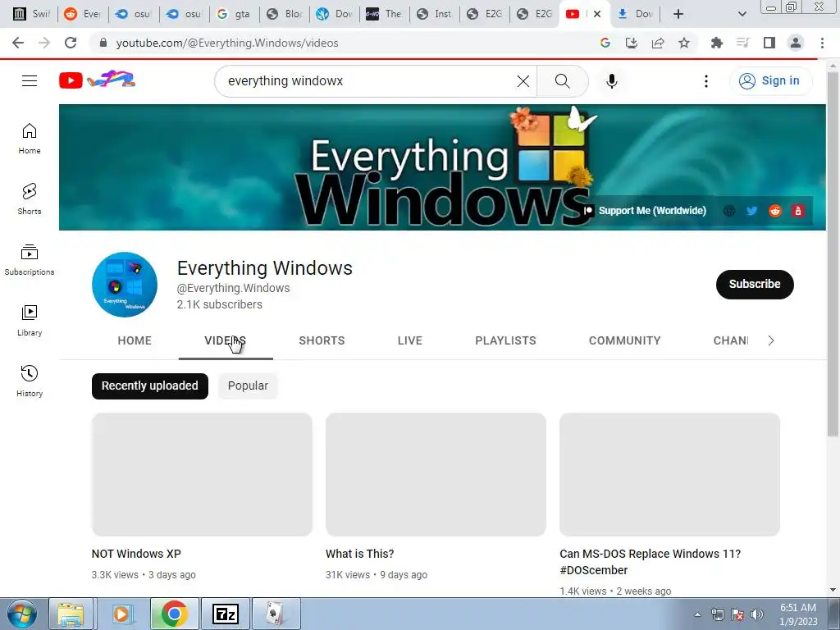Open 7-Zip from the taskbar
The image size is (840, 630).
click(226, 614)
